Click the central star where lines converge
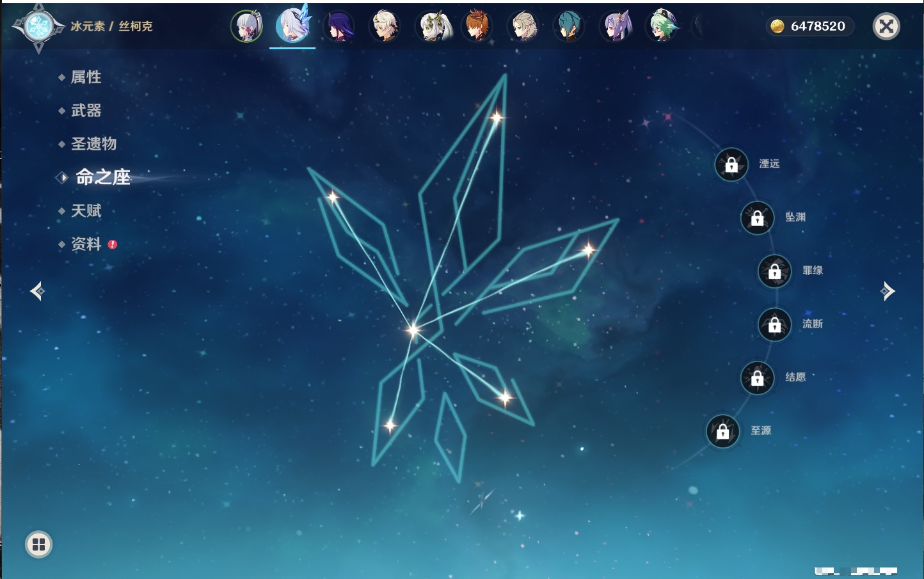This screenshot has width=924, height=579. [x=413, y=330]
